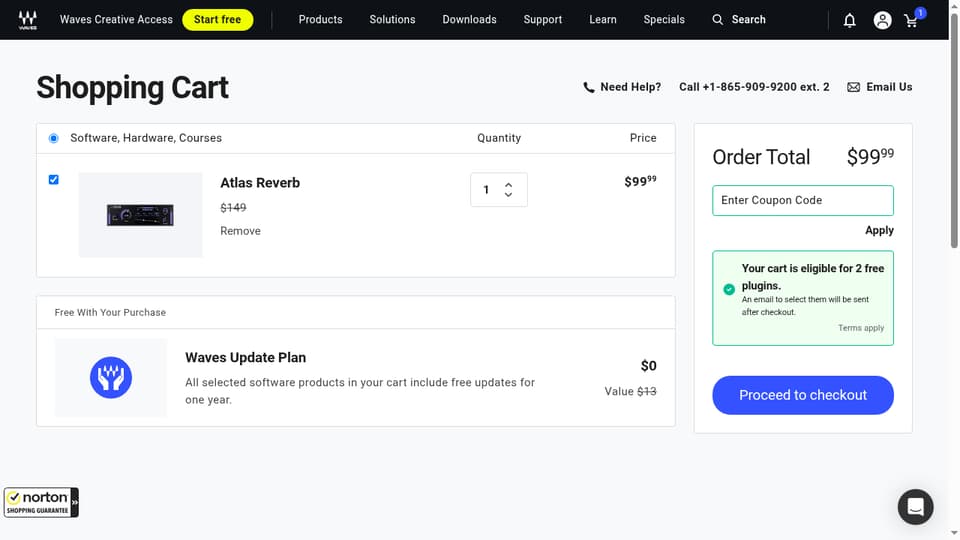The width and height of the screenshot is (960, 540).
Task: Open the Atlas Reverb product thumbnail
Action: [x=140, y=214]
